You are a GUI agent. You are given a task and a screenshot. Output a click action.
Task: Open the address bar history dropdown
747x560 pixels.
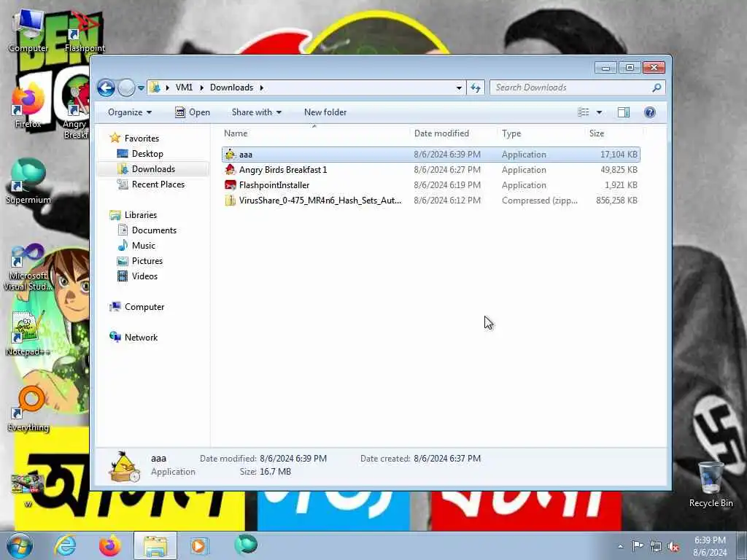pyautogui.click(x=459, y=87)
